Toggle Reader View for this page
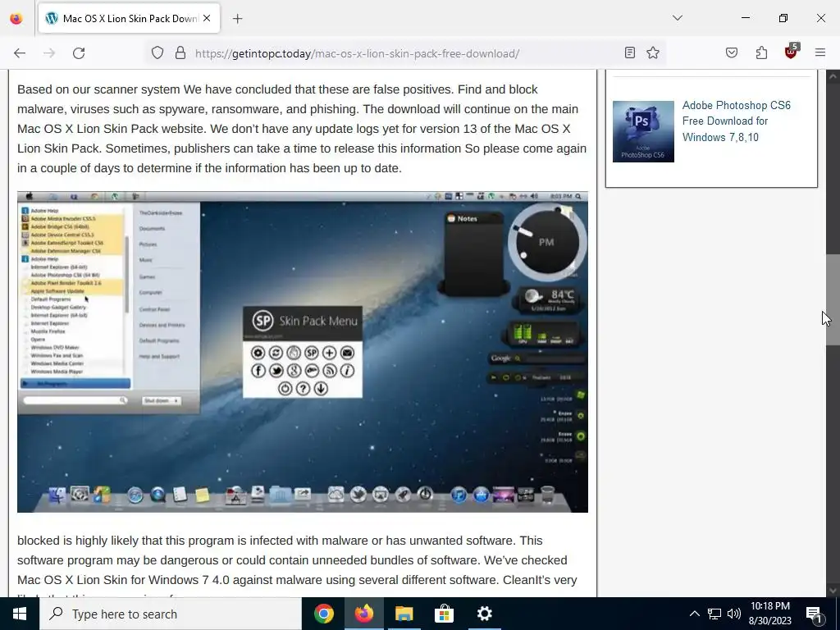The width and height of the screenshot is (840, 630). 630,52
